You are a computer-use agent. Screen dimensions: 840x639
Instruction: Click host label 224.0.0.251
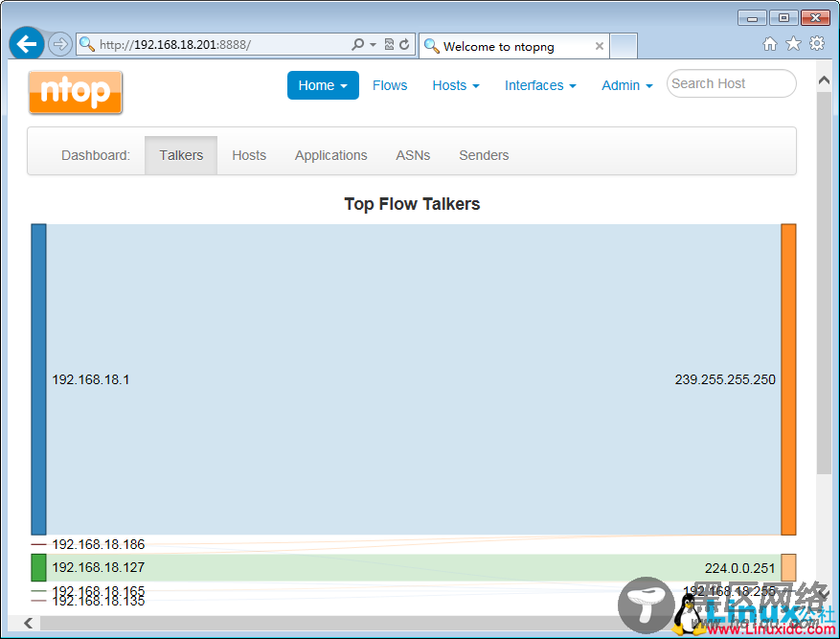[x=739, y=568]
